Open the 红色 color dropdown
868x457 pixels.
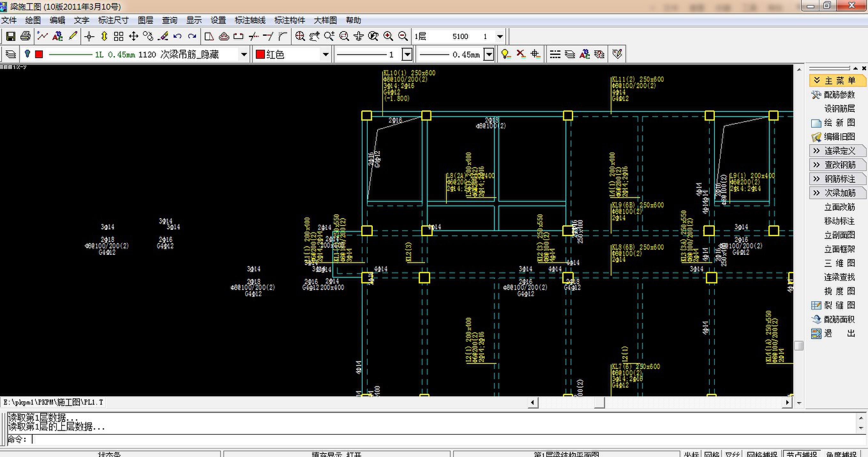(x=325, y=54)
